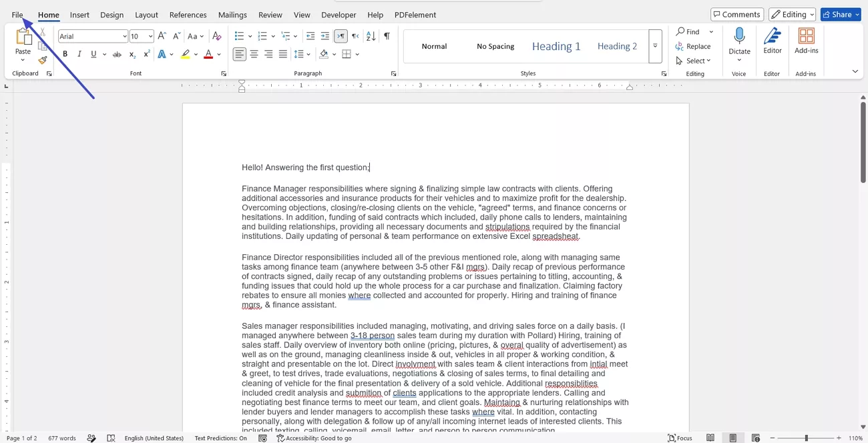
Task: Justify the paragraph text
Action: coord(283,54)
